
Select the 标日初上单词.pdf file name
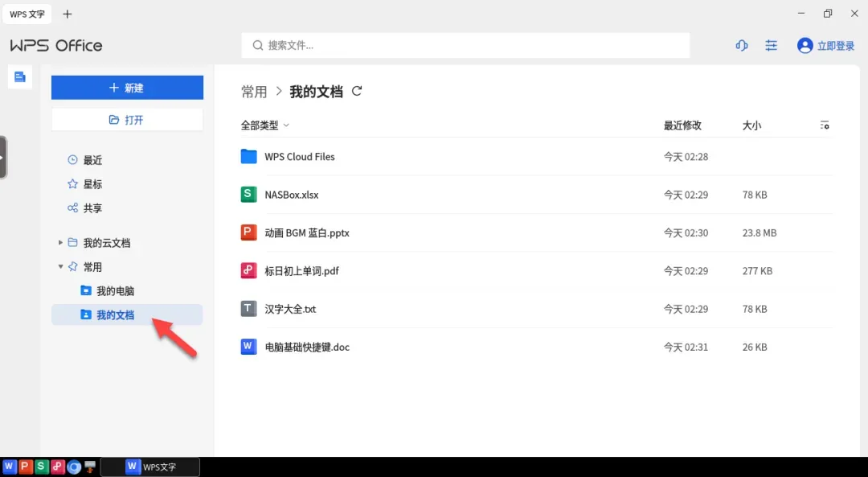click(301, 271)
